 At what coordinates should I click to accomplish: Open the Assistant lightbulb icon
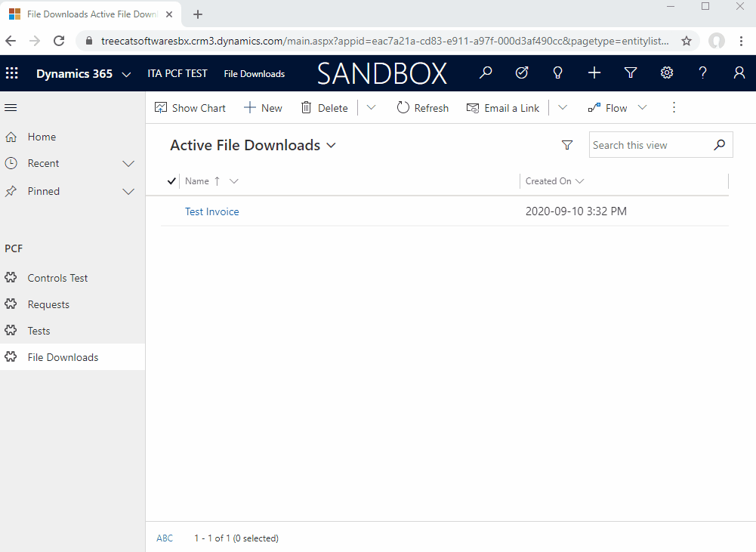558,72
